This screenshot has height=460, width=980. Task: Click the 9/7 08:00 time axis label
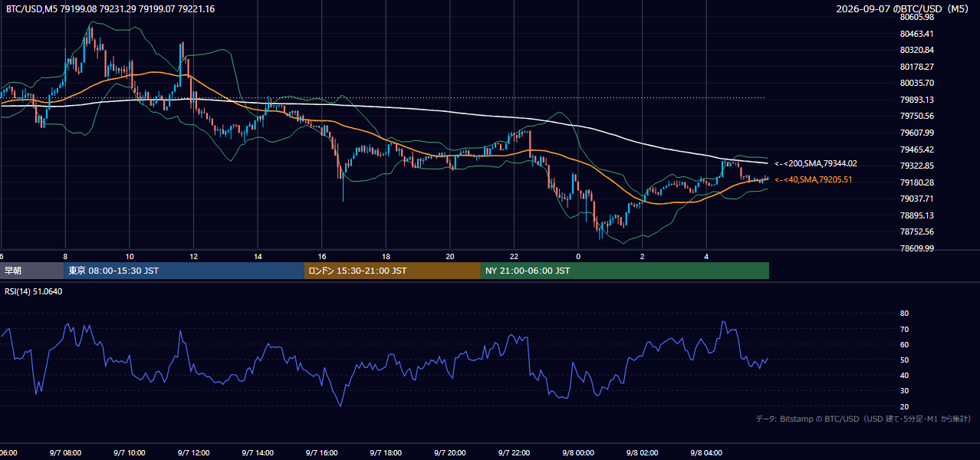click(x=65, y=453)
